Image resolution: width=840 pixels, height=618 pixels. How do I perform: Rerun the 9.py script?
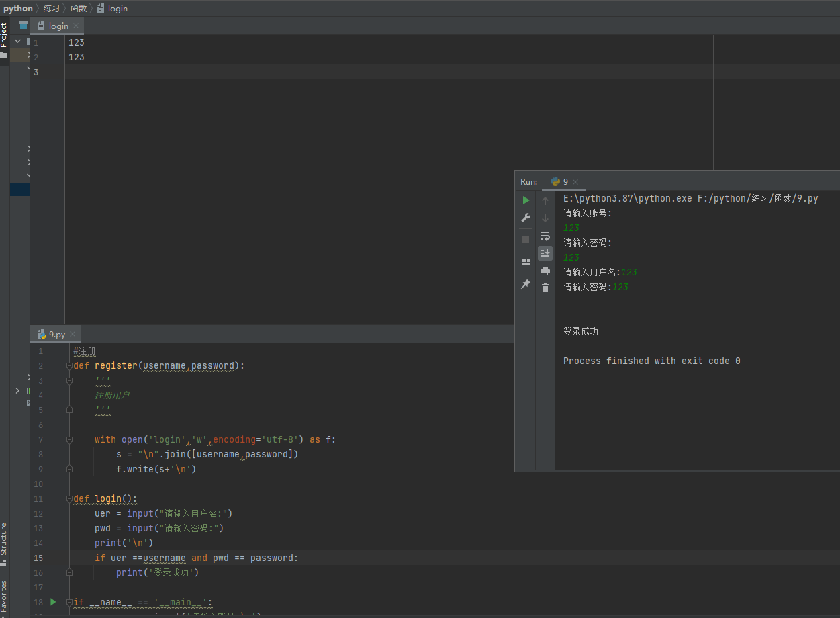(526, 200)
